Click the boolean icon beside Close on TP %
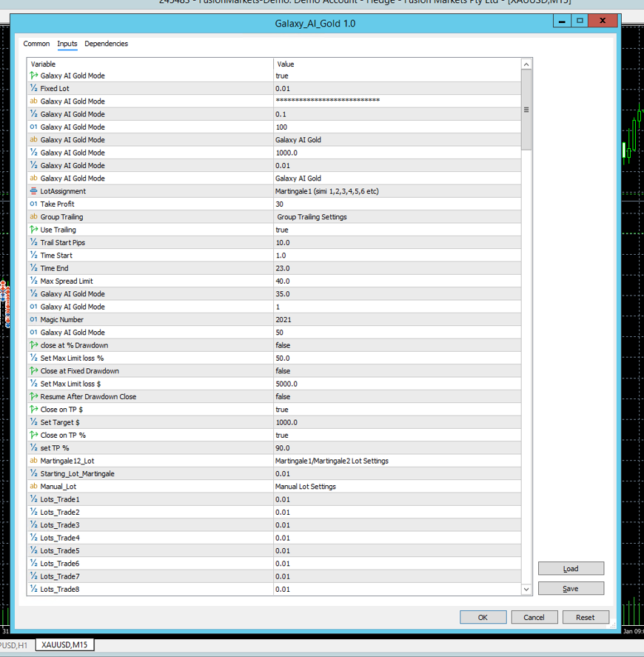This screenshot has width=644, height=657. click(34, 435)
